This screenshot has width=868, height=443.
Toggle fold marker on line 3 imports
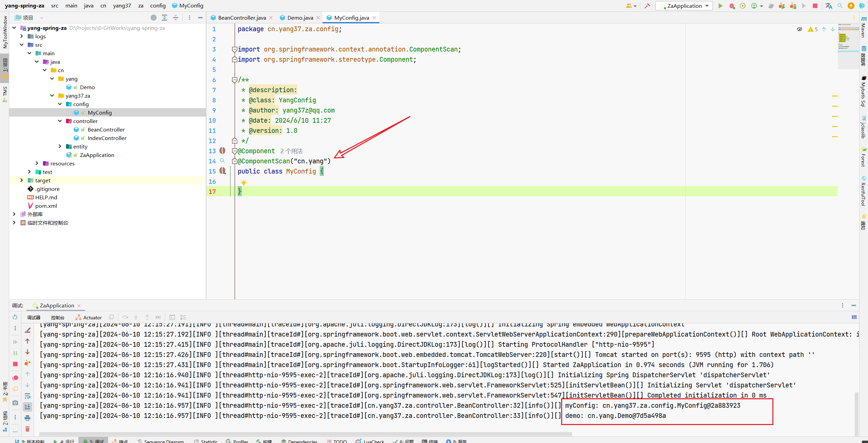[x=234, y=49]
